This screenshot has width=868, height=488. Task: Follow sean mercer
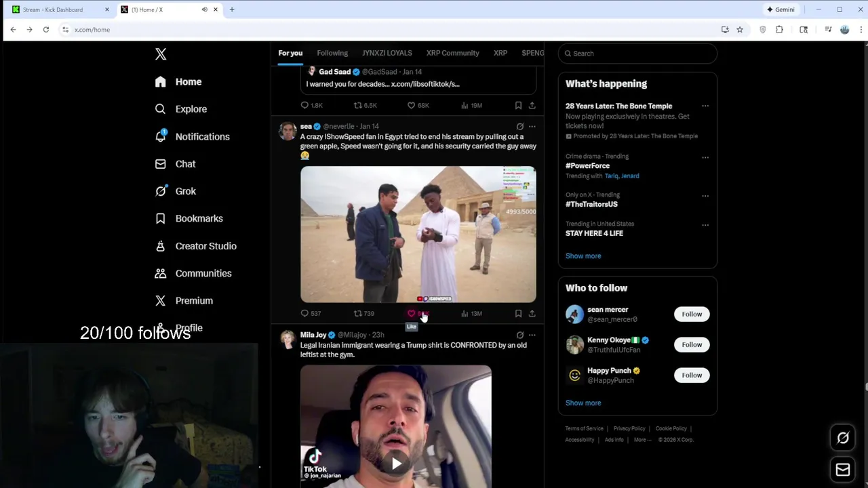point(692,314)
